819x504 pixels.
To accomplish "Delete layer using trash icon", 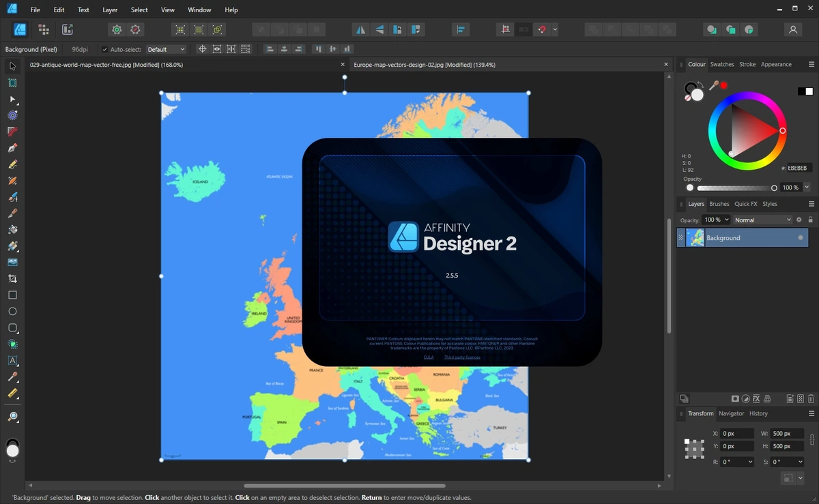I will [811, 398].
